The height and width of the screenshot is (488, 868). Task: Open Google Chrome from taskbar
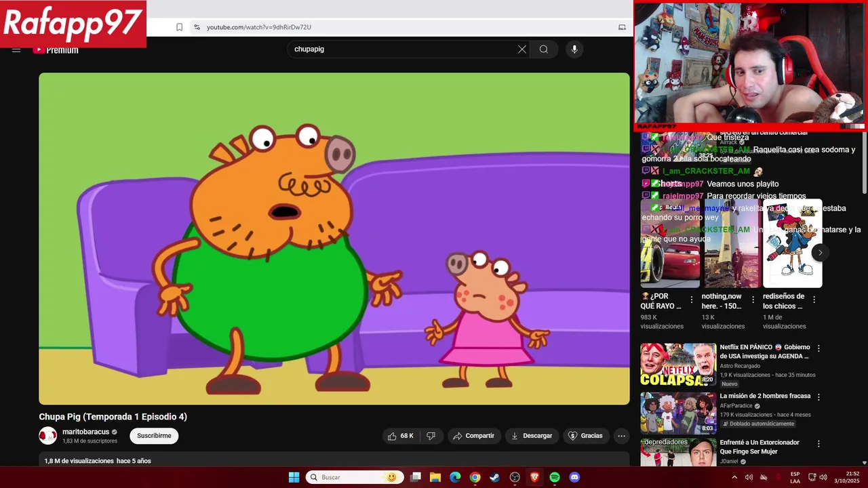click(x=475, y=477)
